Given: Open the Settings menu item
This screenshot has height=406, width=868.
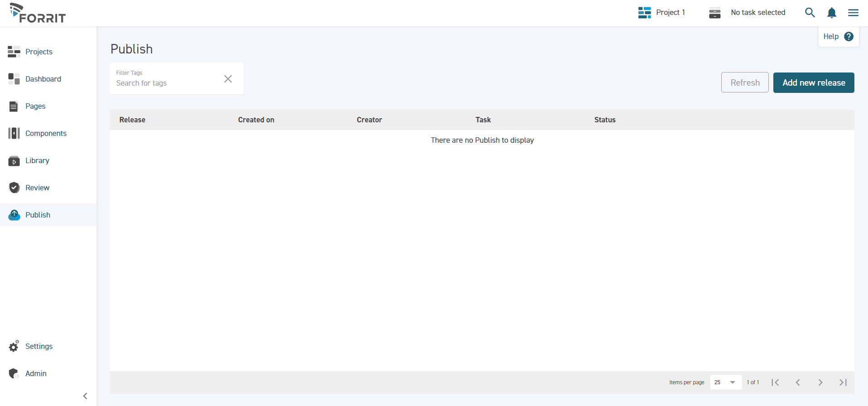Looking at the screenshot, I should pos(48,346).
